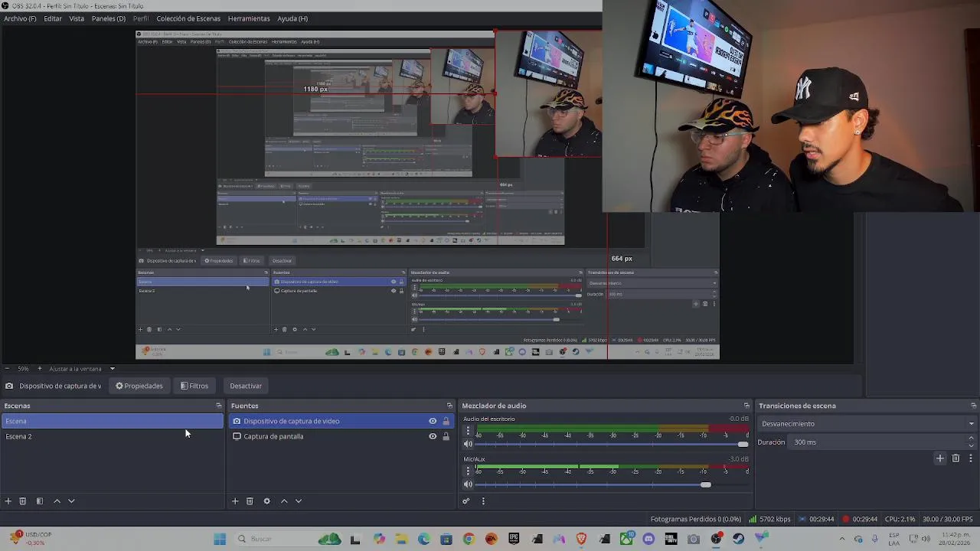Toggle visibility of Captura de pantalla source
This screenshot has width=980, height=551.
click(433, 436)
